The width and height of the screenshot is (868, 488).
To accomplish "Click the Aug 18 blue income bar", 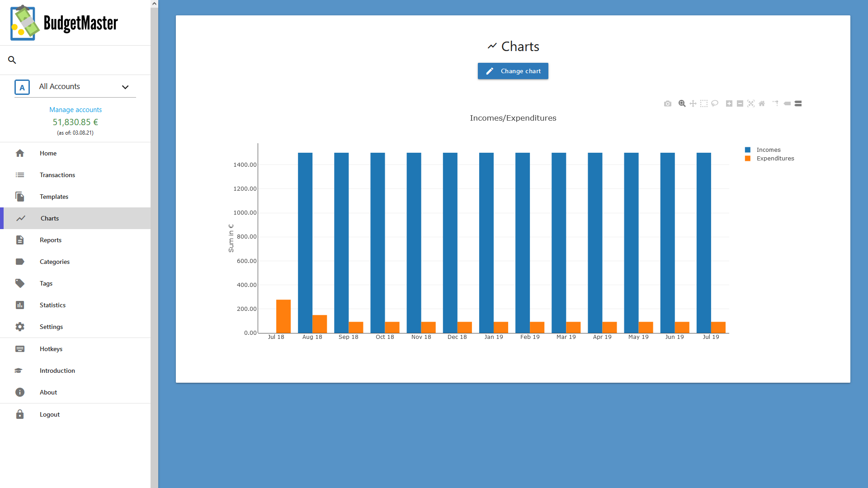I will click(x=305, y=243).
